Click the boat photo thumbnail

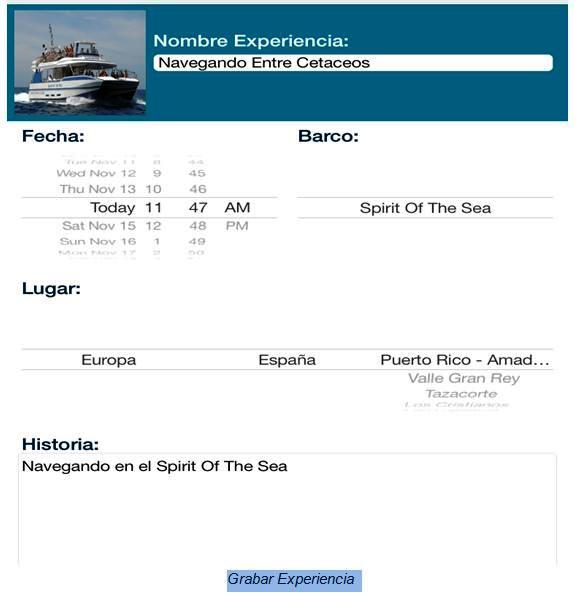[x=80, y=62]
